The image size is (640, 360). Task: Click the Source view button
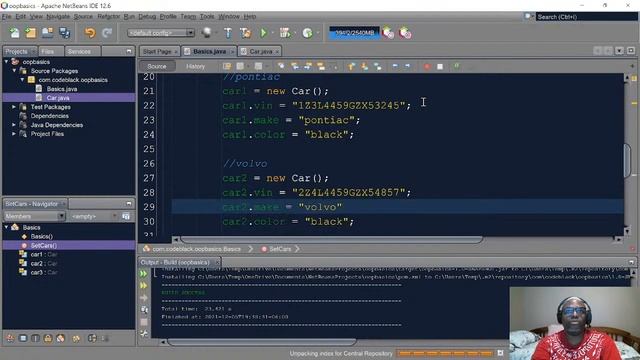[x=157, y=66]
